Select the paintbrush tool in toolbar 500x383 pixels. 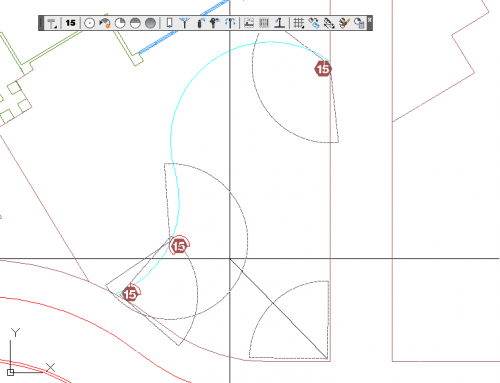344,23
